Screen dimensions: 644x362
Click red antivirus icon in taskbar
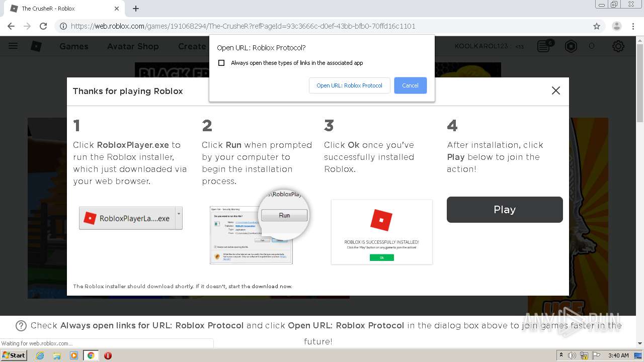(x=108, y=355)
